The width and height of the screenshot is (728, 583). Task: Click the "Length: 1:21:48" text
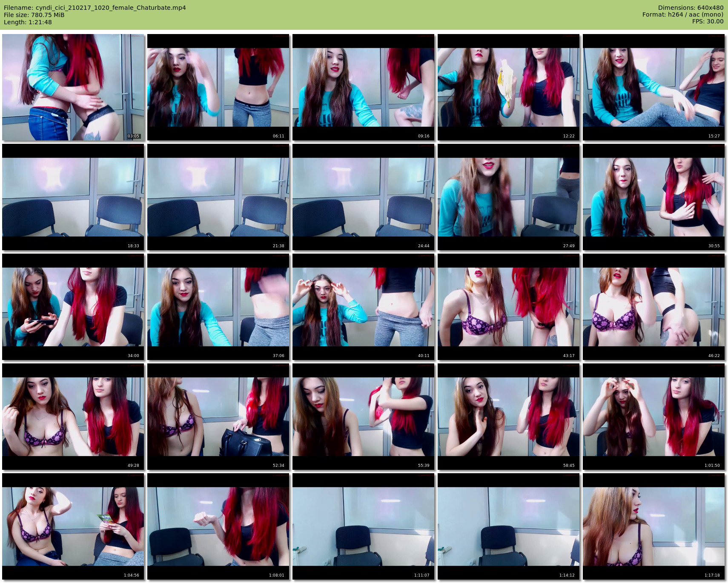(28, 22)
